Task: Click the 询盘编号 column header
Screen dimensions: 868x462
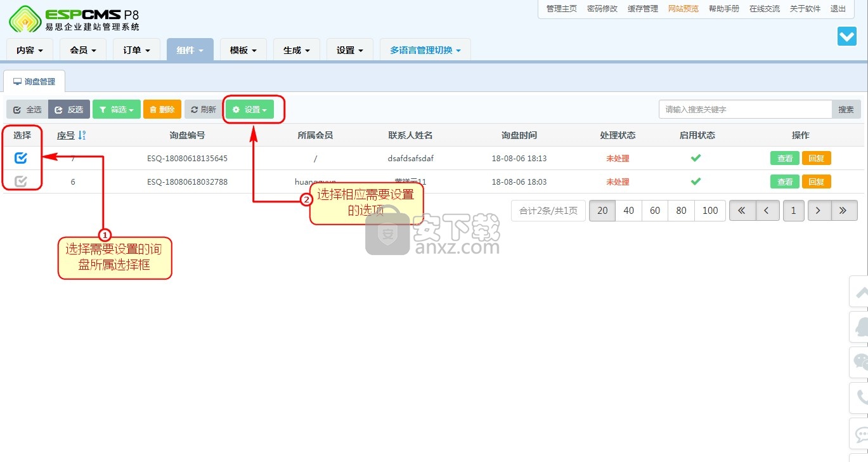Action: pos(187,135)
